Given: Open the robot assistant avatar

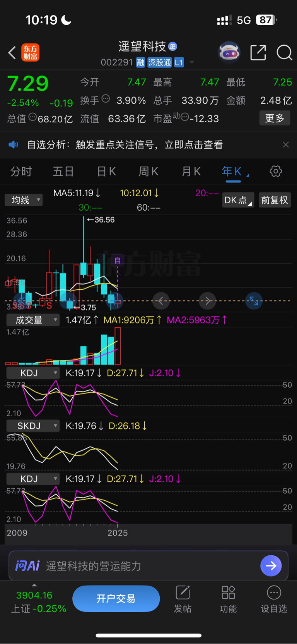Looking at the screenshot, I should click(x=229, y=52).
